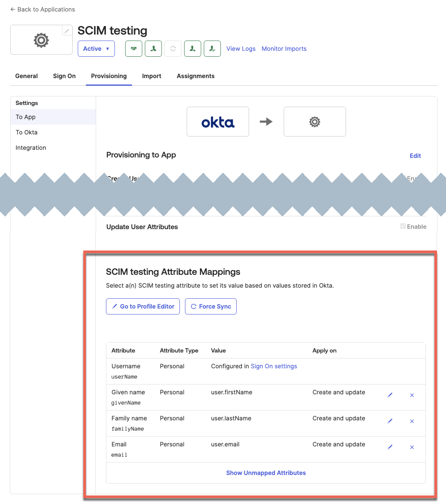Screen dimensions: 446x504
Task: Click the circular refresh sync icon
Action: 173,48
